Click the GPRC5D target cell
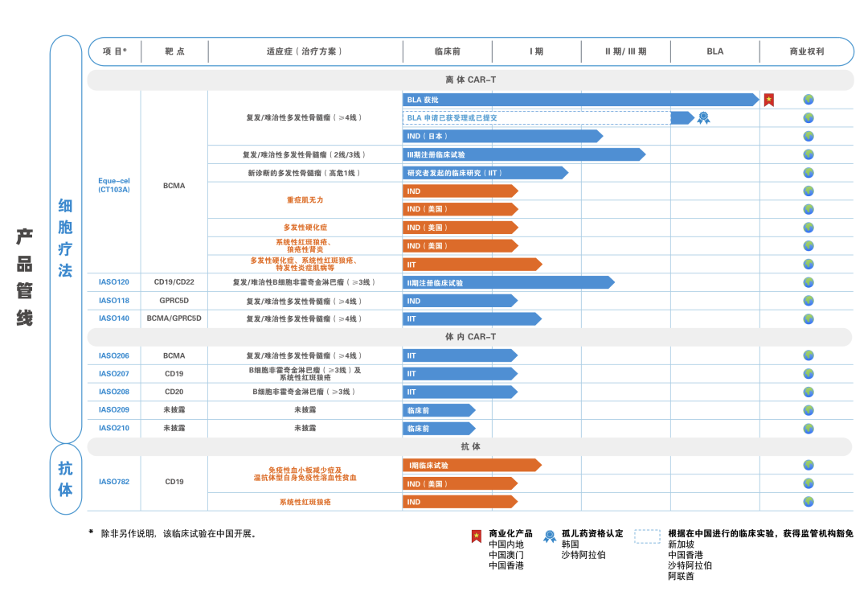 (174, 300)
